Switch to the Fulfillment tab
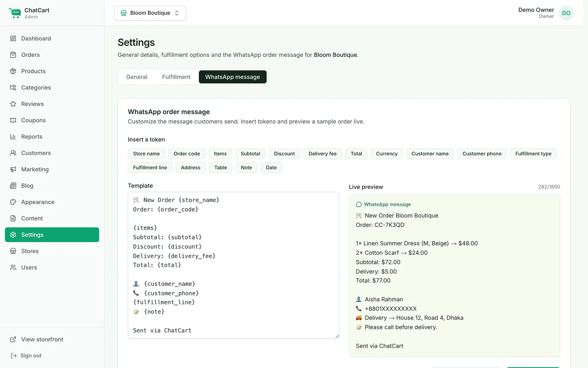Screen dimensions: 588x368 coord(176,77)
